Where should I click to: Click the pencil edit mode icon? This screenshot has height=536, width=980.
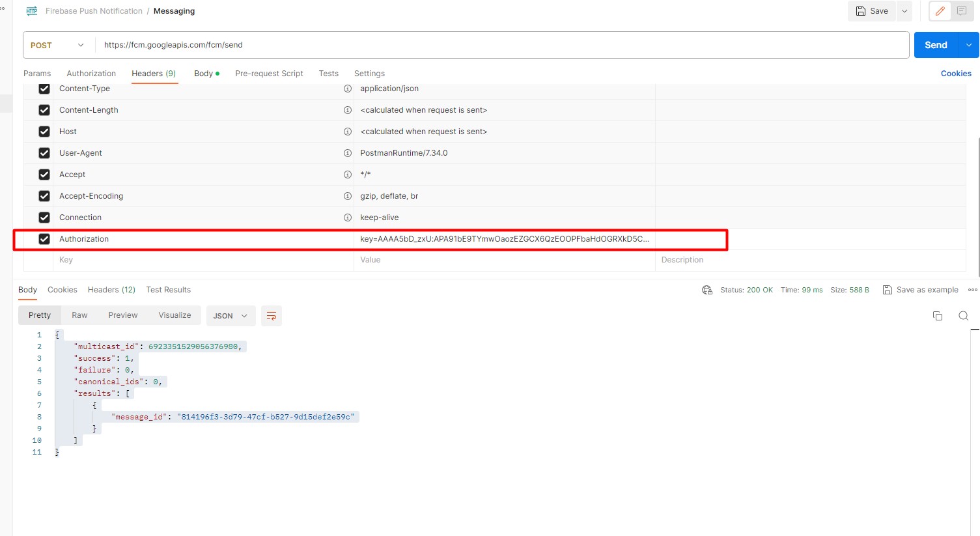(940, 11)
